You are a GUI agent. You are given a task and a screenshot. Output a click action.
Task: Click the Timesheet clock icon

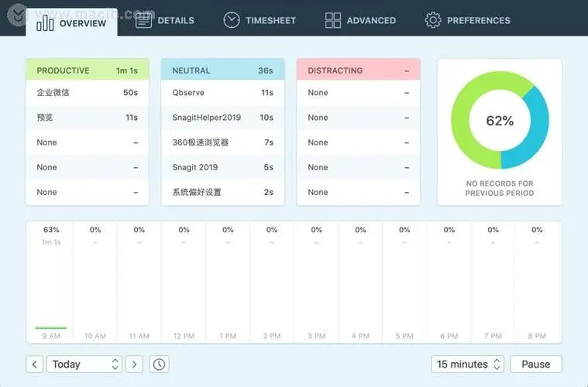[x=232, y=20]
